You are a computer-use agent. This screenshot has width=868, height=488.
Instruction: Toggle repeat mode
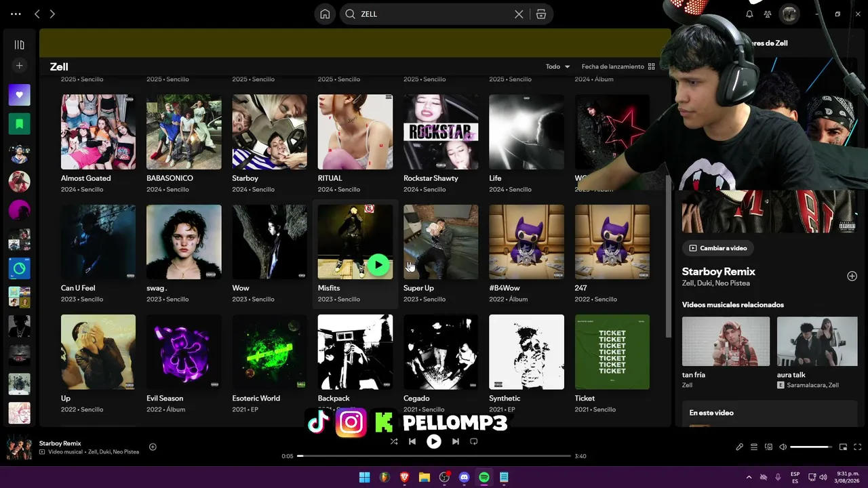point(473,441)
